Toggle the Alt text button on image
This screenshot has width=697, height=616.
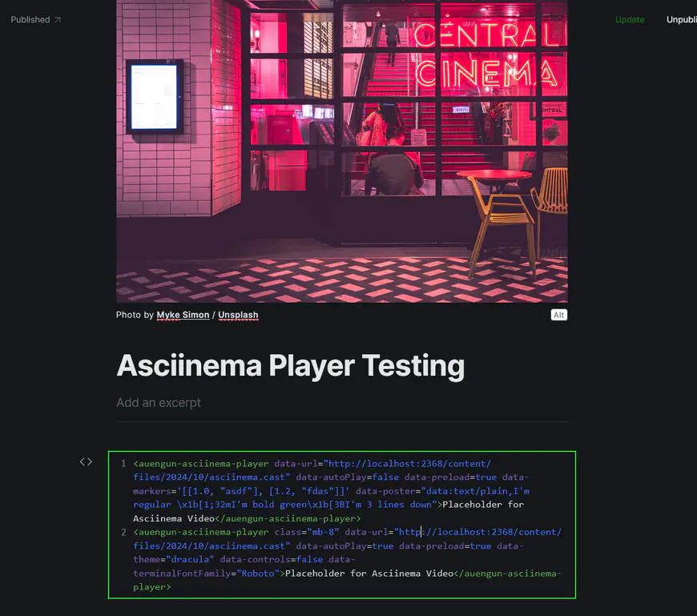click(x=558, y=315)
